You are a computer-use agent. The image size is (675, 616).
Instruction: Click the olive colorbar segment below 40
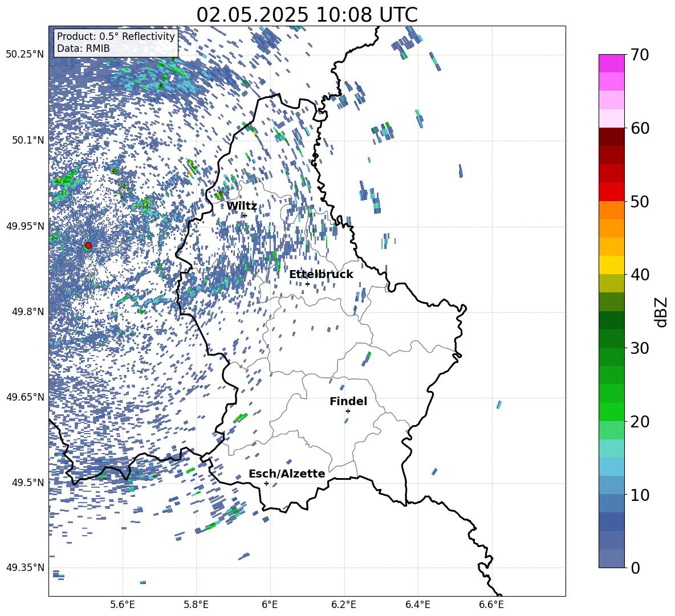point(611,283)
